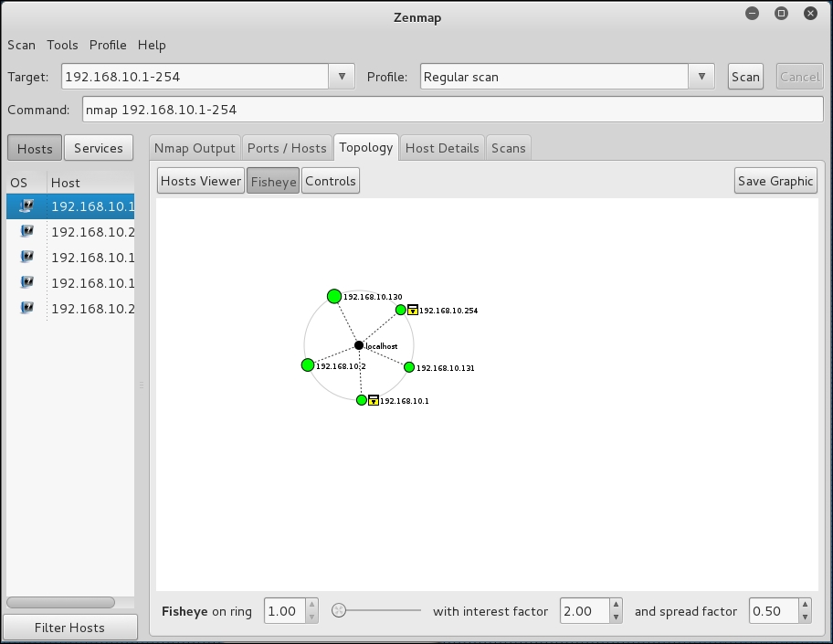Toggle the Fisheye view mode
Screen dimensions: 833x644
pos(272,180)
